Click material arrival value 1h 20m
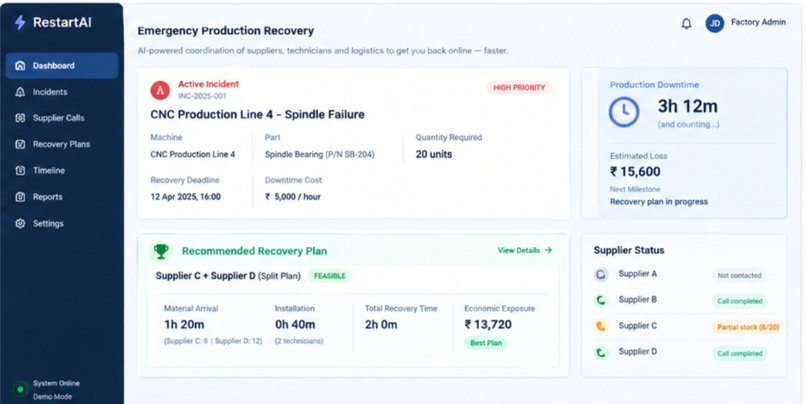 point(184,325)
